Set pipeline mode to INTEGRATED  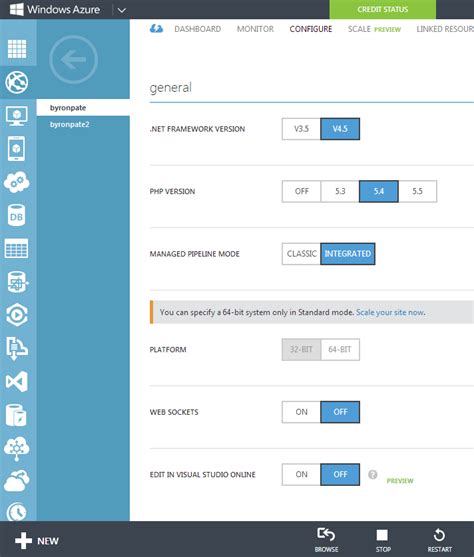click(348, 254)
